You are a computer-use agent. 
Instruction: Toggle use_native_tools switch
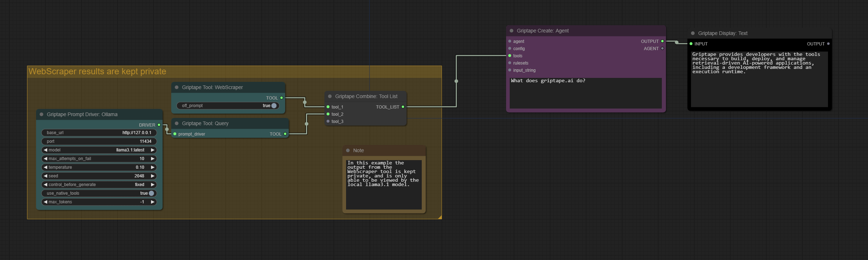coord(151,193)
